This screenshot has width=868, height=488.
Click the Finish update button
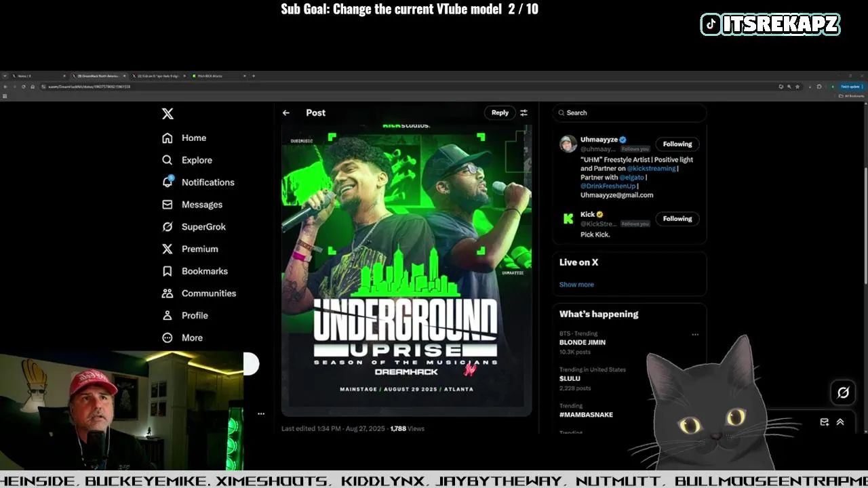pos(851,87)
